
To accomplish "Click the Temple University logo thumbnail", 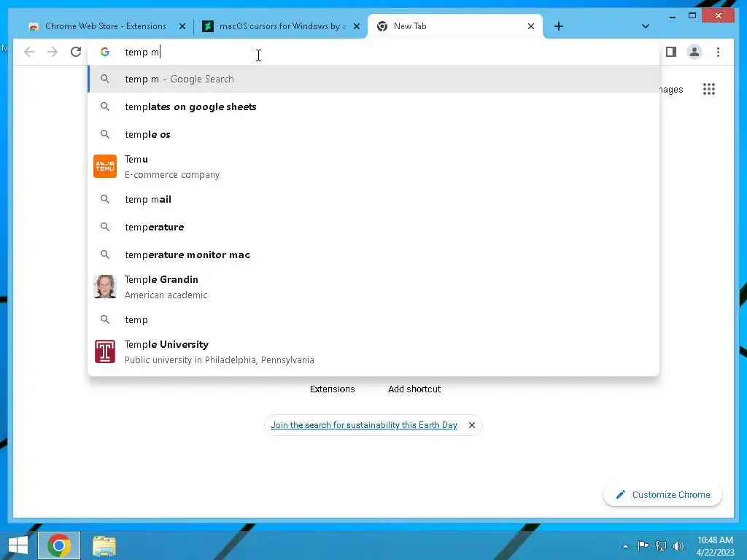I will [x=105, y=351].
